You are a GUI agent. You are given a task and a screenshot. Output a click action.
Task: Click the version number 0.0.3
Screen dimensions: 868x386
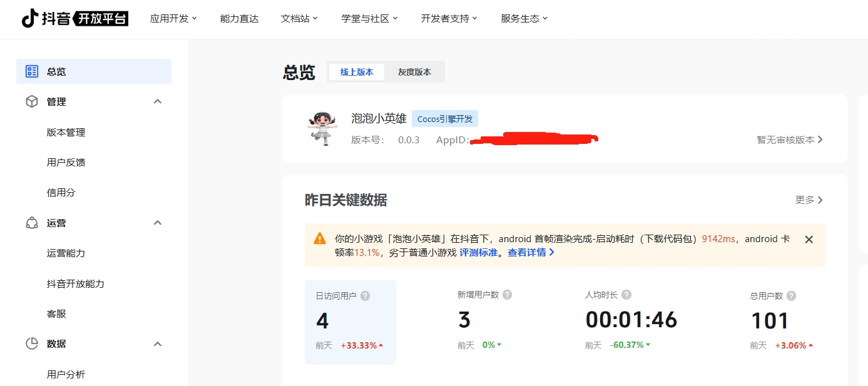click(409, 140)
